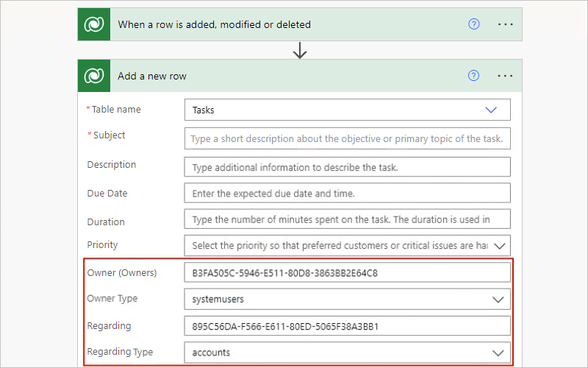
Task: Open the trigger step's ellipsis menu
Action: tap(505, 24)
